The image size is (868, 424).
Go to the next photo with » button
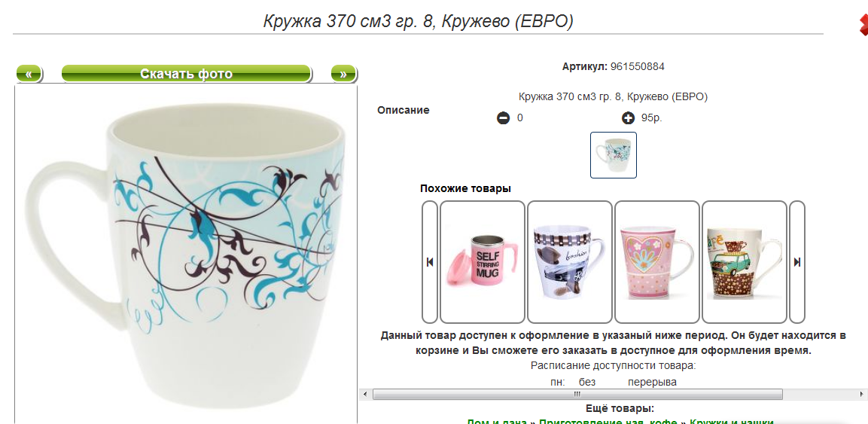(x=343, y=74)
